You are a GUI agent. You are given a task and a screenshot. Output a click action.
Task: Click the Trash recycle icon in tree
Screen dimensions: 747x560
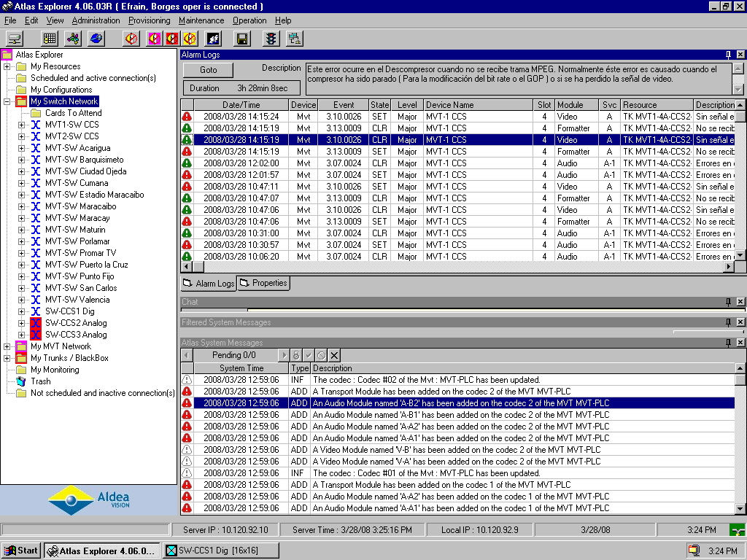(21, 381)
